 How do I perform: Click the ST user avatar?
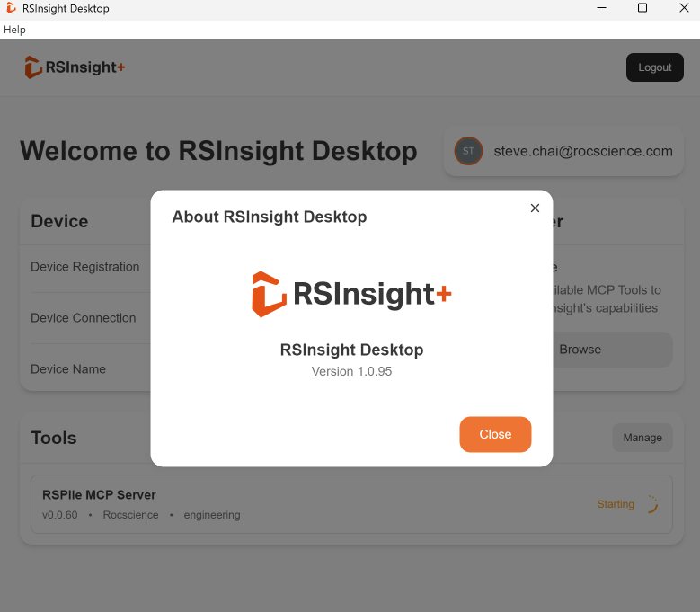(468, 151)
